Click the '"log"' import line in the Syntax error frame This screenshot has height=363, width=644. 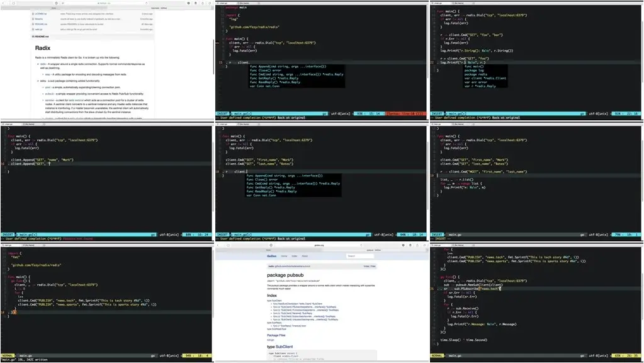click(234, 19)
